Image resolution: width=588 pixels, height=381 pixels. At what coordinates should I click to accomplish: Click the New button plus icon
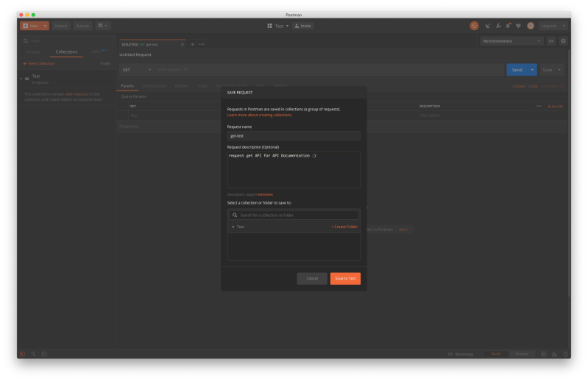(x=26, y=26)
